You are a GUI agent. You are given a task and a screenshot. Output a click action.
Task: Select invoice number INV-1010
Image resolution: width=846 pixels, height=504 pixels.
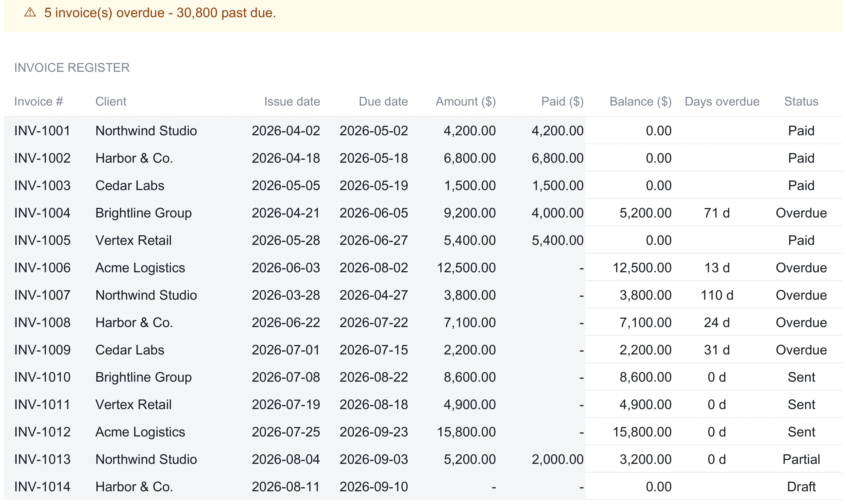click(42, 377)
